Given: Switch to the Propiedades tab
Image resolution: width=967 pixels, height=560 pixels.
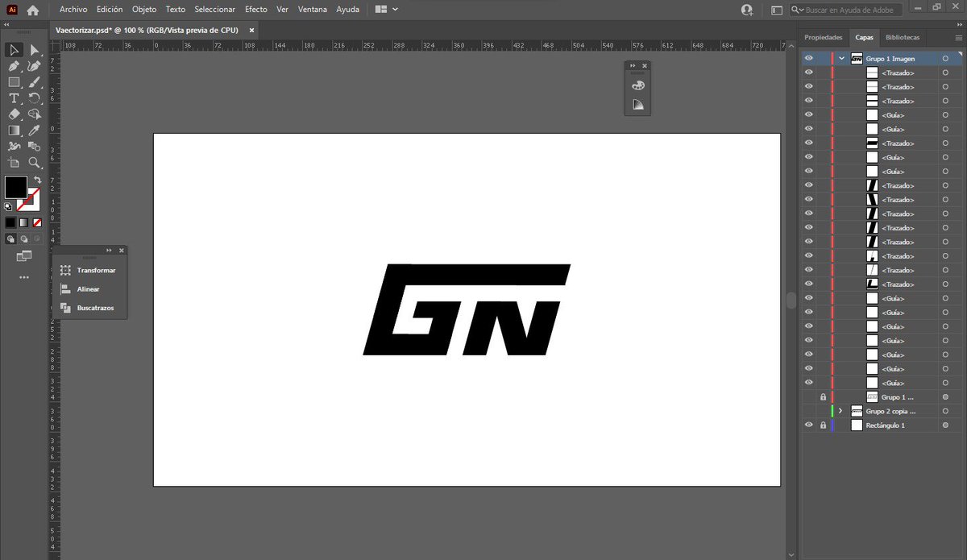Looking at the screenshot, I should [823, 37].
